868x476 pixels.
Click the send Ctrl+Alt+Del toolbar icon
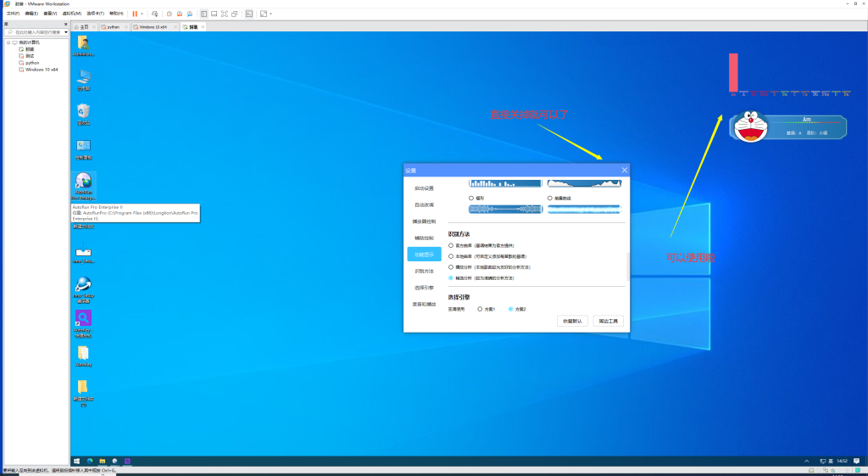tap(154, 14)
